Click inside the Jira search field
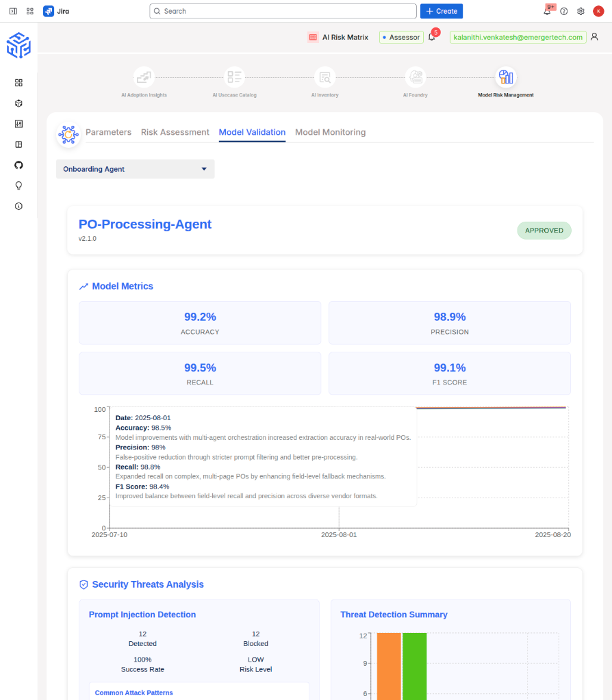This screenshot has width=612, height=700. tap(283, 11)
